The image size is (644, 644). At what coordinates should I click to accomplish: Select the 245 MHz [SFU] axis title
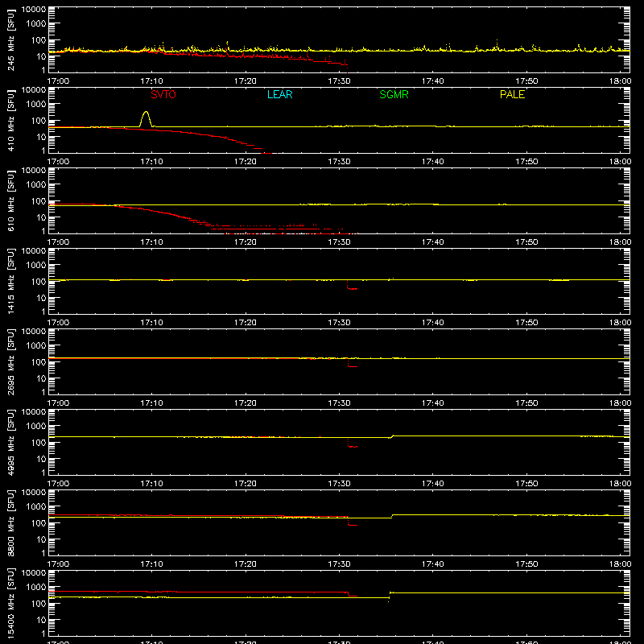pos(10,39)
